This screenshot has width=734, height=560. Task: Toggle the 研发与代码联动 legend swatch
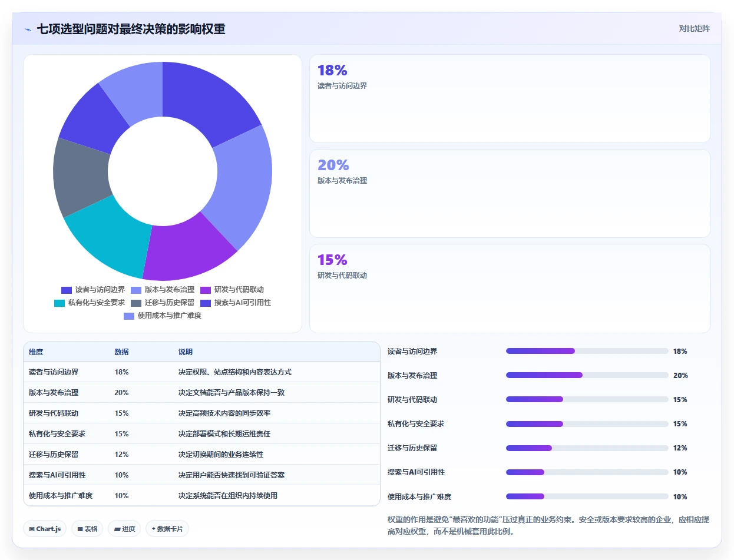click(x=206, y=290)
